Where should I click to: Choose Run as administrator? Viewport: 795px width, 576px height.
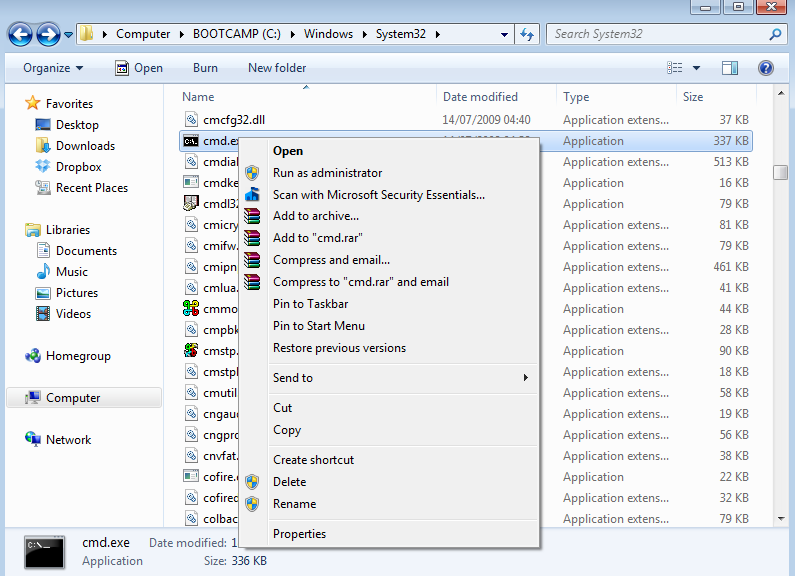click(x=327, y=173)
